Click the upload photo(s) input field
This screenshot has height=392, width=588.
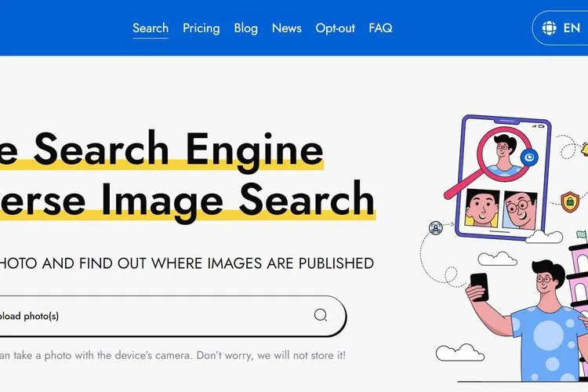(157, 316)
